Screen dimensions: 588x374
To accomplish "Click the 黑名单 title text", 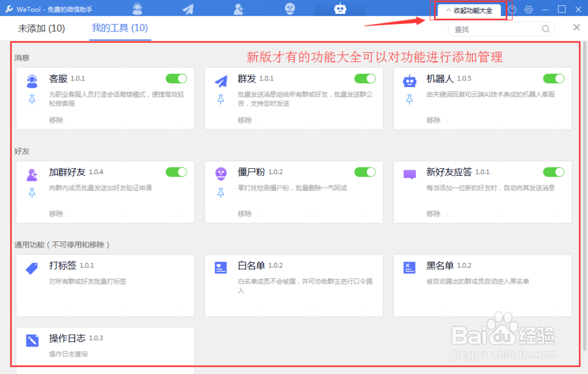I will pos(440,266).
